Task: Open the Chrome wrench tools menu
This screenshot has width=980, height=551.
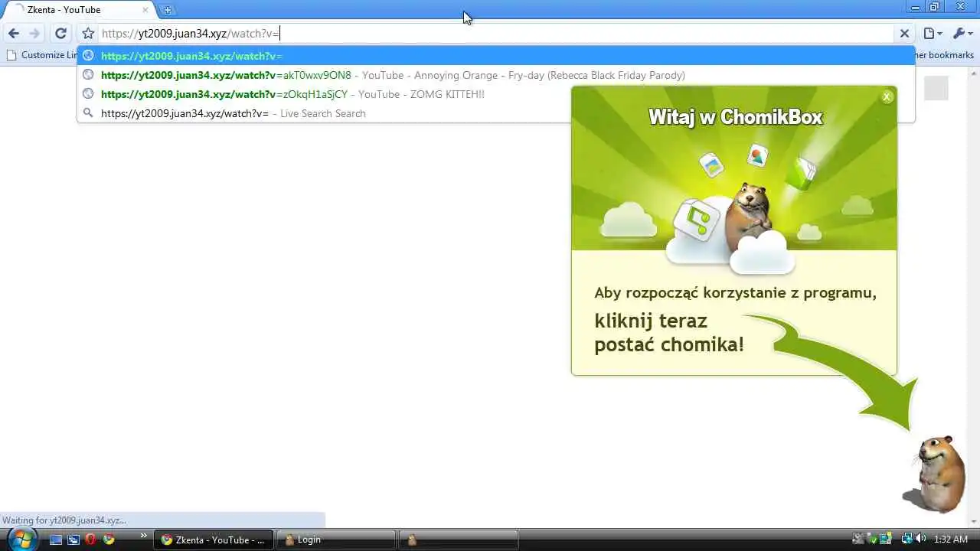Action: coord(962,34)
